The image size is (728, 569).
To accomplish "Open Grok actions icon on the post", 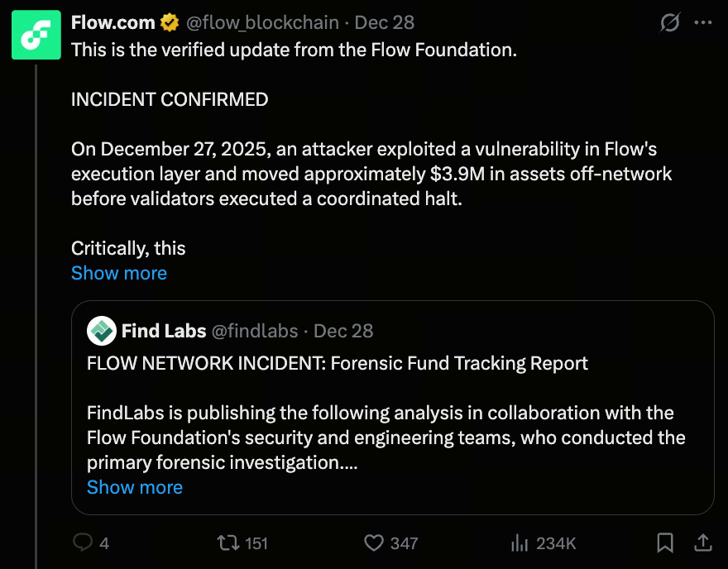I will click(x=669, y=23).
